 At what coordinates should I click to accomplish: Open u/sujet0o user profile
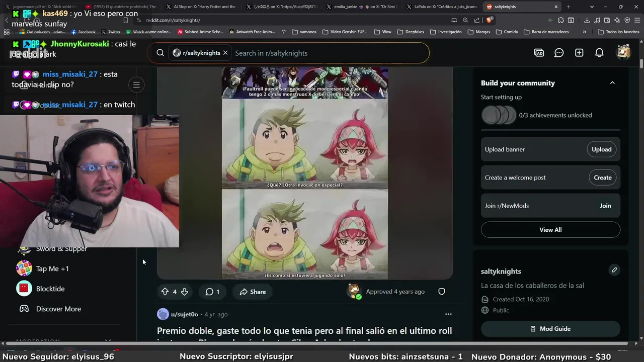185,314
